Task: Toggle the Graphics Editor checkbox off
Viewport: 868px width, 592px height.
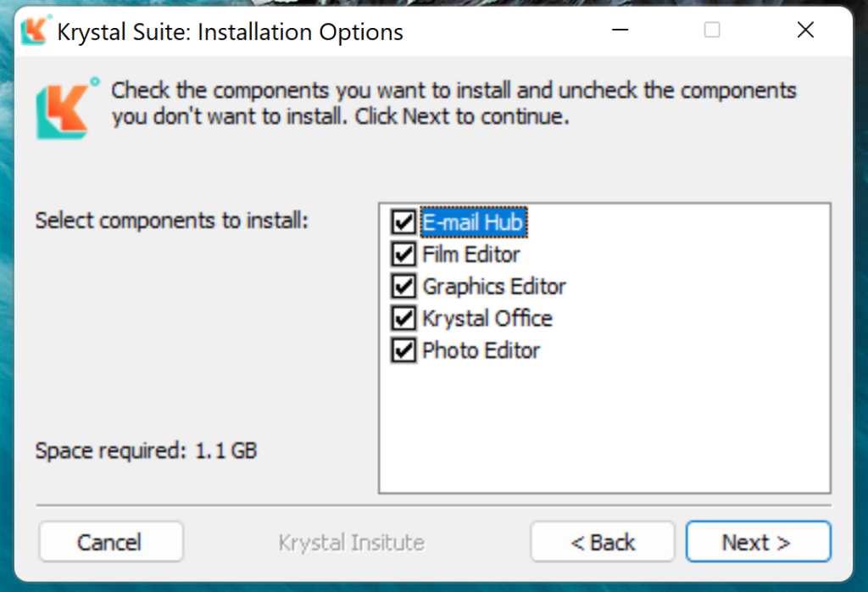Action: pos(402,287)
